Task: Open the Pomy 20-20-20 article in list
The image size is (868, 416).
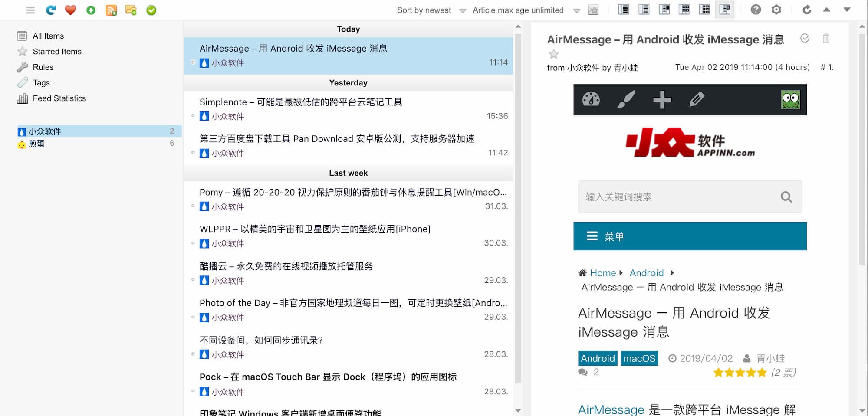Action: 349,199
